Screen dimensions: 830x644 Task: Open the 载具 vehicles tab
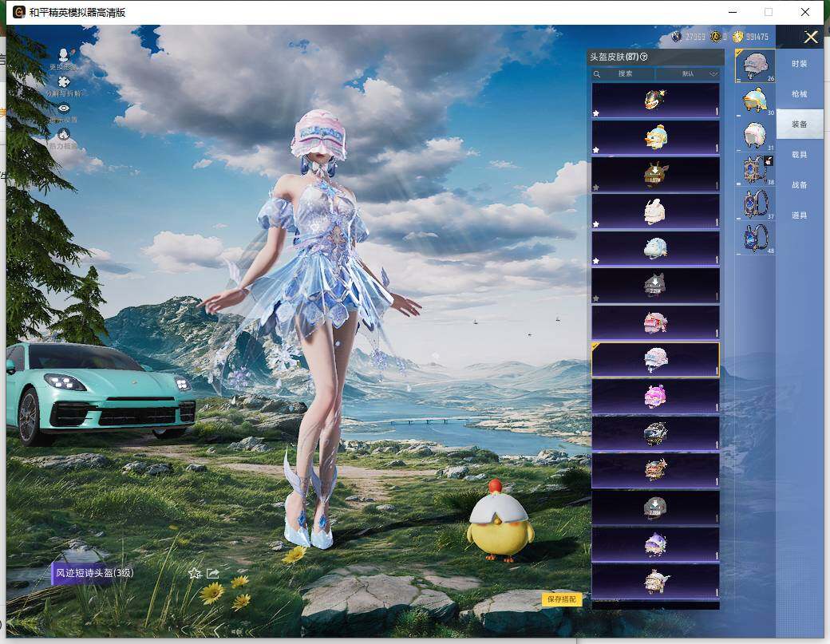800,155
